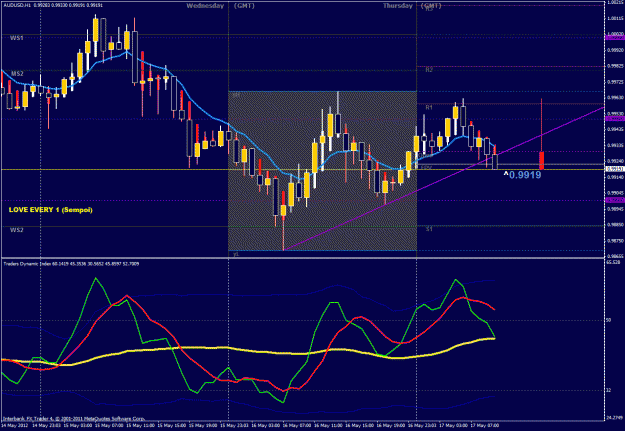Viewport: 625px width, 431px height.
Task: Click the 50 level on indicator scale
Action: (608, 320)
